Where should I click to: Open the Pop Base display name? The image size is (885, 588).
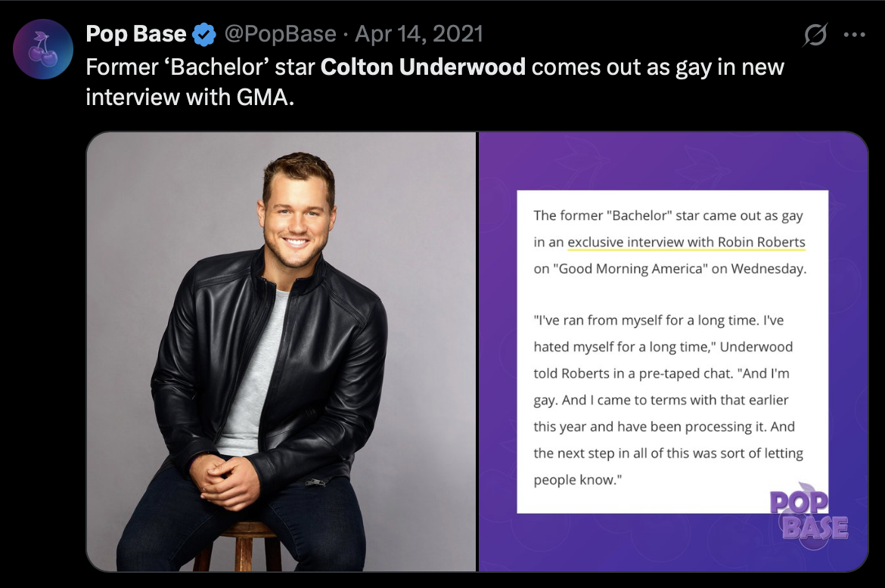pos(136,34)
